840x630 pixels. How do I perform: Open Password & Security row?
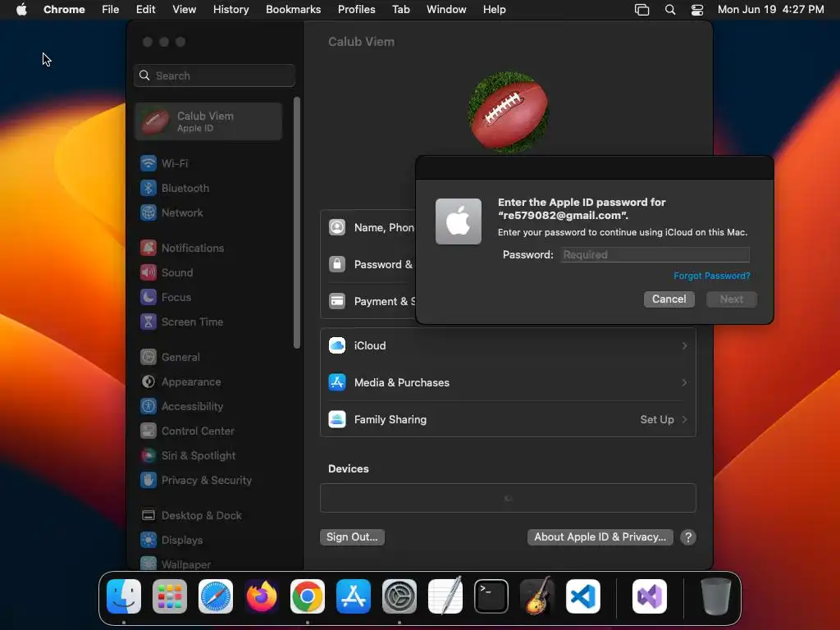pyautogui.click(x=368, y=265)
